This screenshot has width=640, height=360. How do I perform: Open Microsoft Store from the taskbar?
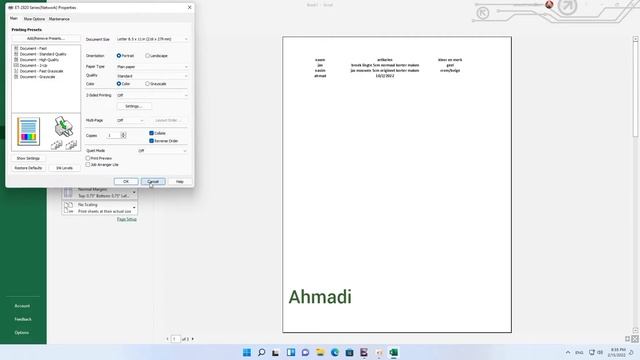349,352
